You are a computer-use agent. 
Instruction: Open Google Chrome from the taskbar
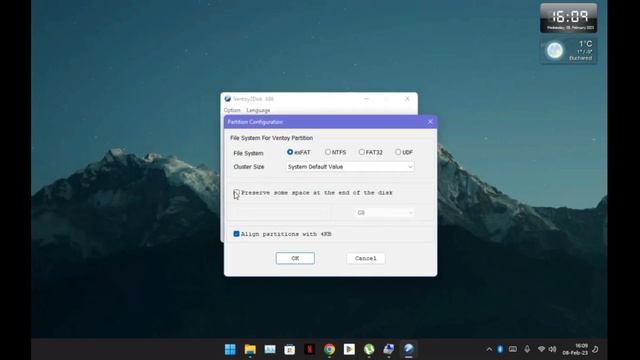(329, 349)
